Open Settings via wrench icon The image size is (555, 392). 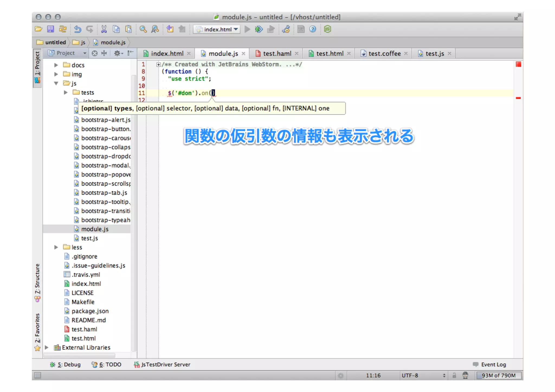coord(286,29)
